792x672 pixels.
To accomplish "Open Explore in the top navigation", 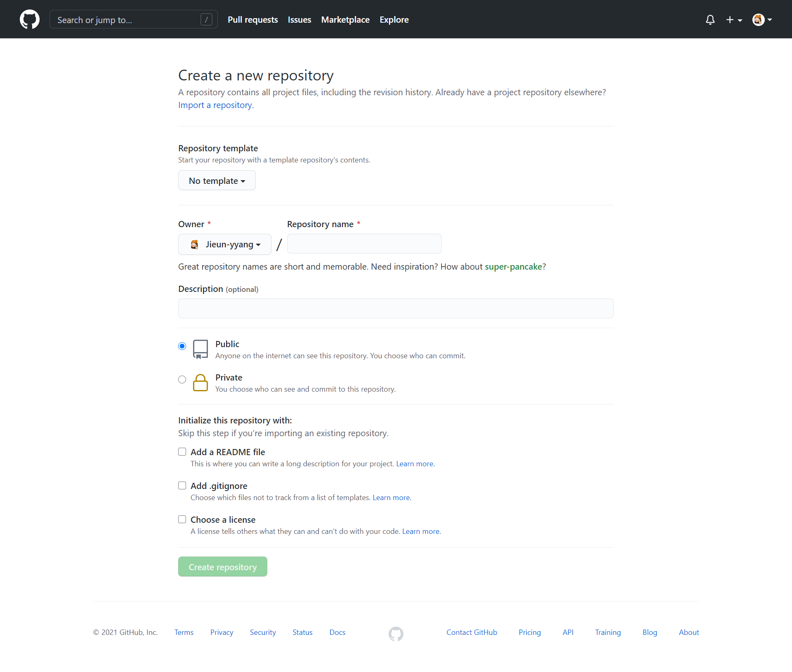I will coord(394,20).
